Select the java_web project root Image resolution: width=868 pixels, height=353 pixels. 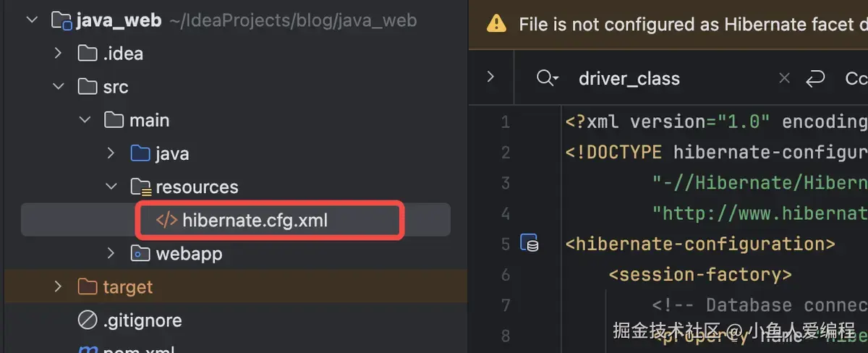pyautogui.click(x=118, y=20)
